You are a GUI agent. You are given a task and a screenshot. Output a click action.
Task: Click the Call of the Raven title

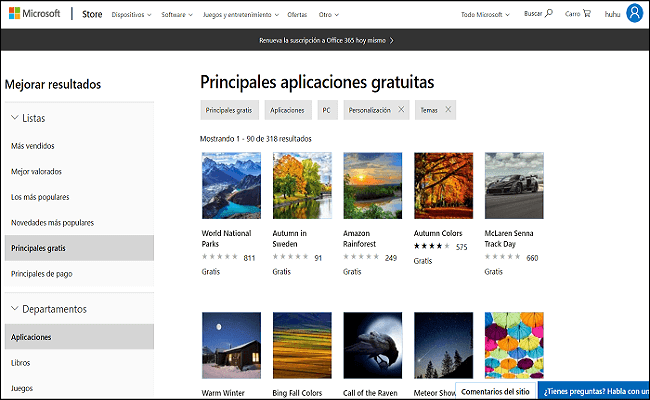click(x=370, y=393)
